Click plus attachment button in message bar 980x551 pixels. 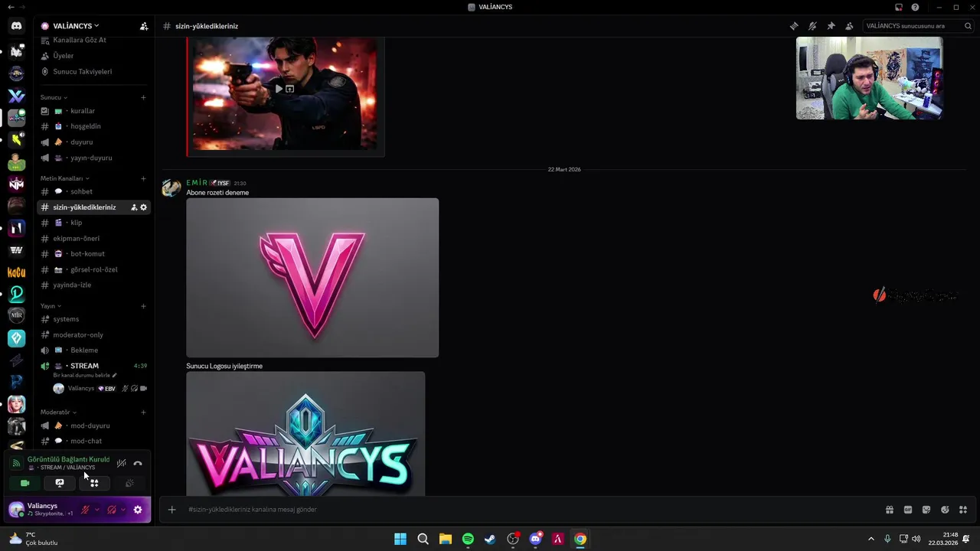pos(171,509)
